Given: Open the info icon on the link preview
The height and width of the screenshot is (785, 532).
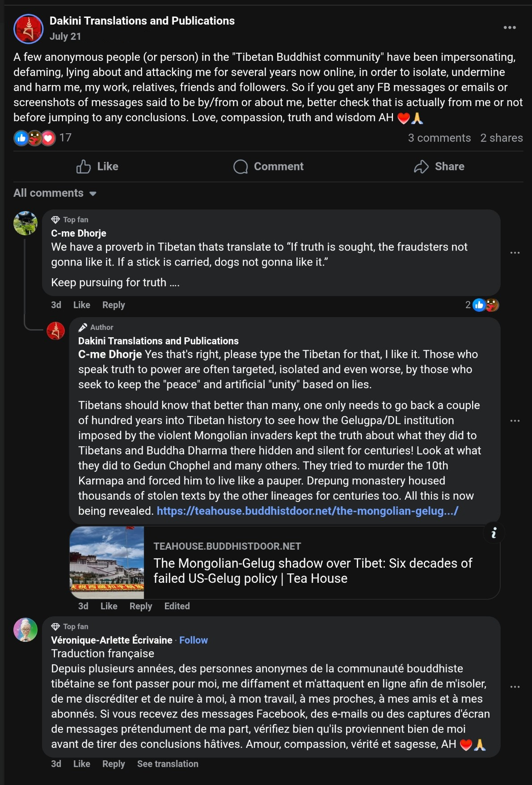Looking at the screenshot, I should tap(494, 533).
